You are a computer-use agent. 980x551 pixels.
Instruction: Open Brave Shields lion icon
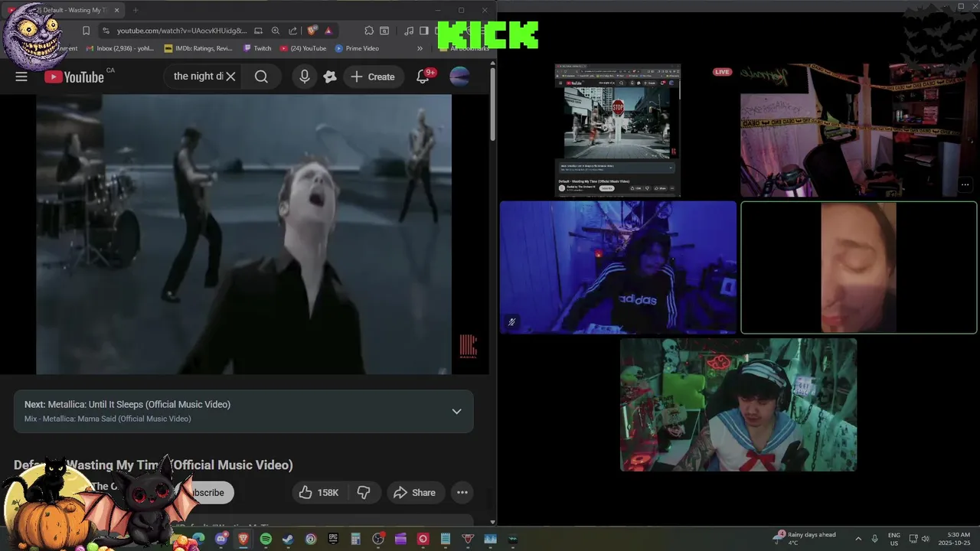point(312,31)
